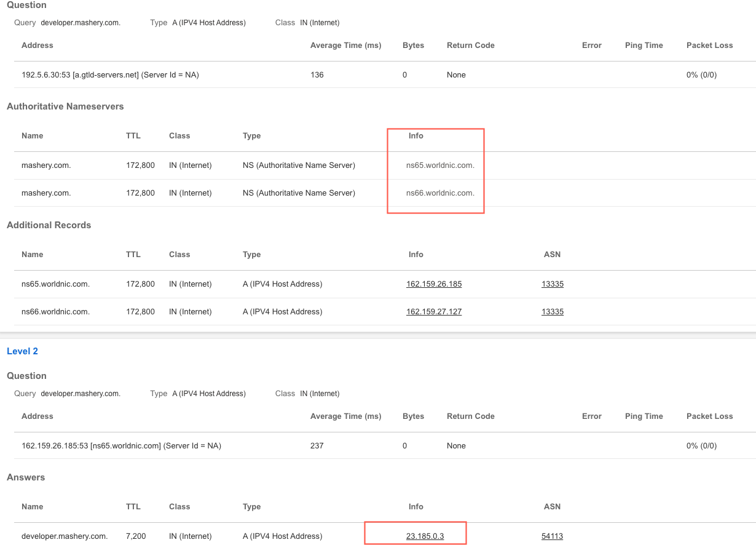Select ns66.worldnic.com. name in Additional Records
This screenshot has width=756, height=545.
click(56, 312)
